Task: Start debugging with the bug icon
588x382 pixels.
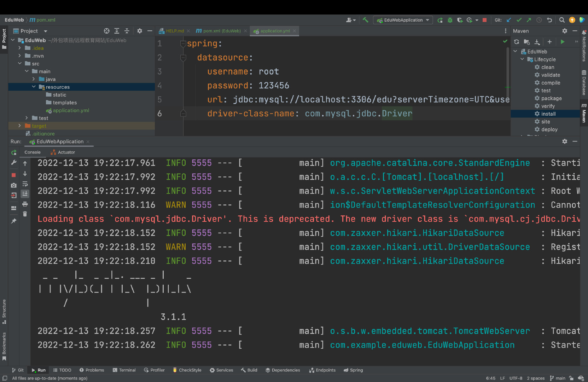Action: click(x=450, y=20)
